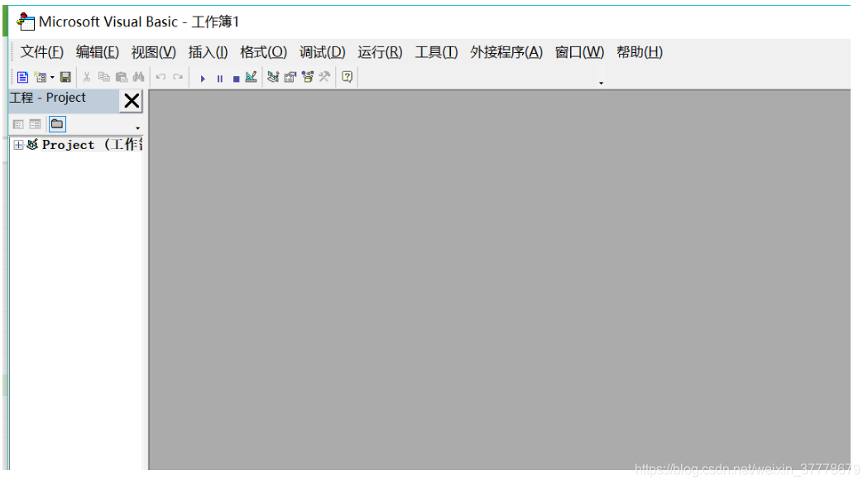Toggle Folders button in Project panel
Screen dimensions: 868x485
(x=57, y=124)
